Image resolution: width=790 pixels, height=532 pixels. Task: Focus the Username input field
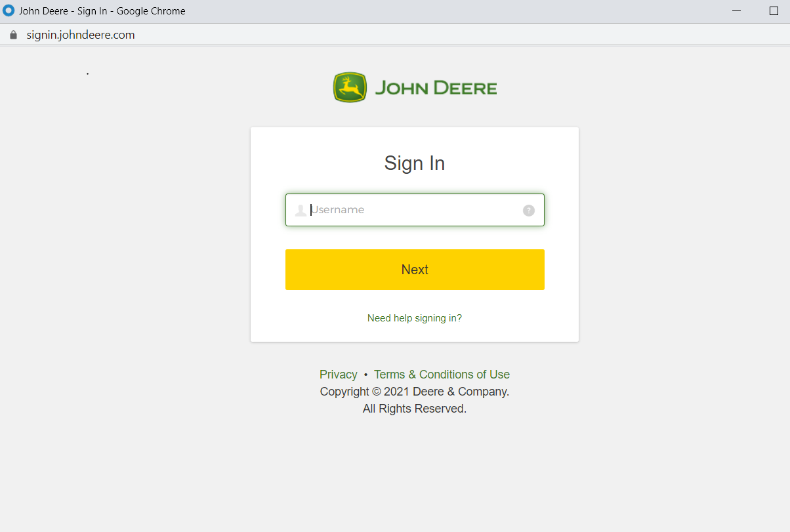[x=415, y=210]
